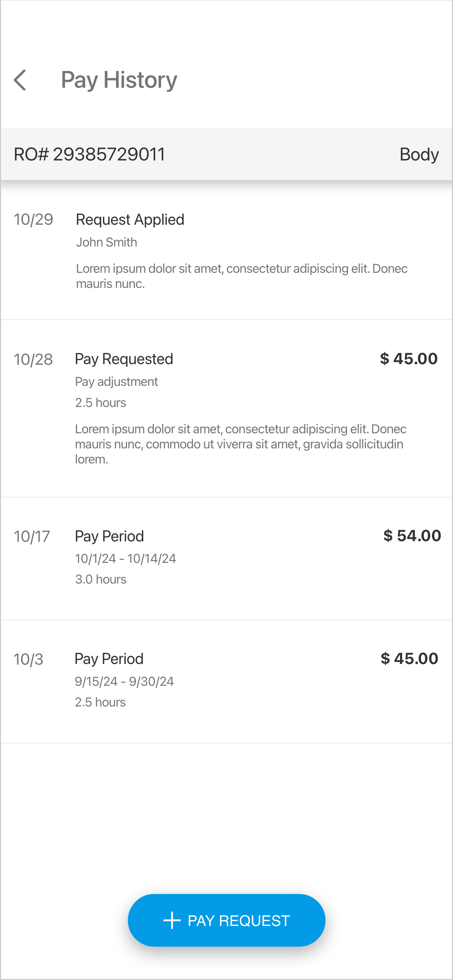Click the Body label in header bar
Screen dimensions: 453x980
tap(419, 154)
